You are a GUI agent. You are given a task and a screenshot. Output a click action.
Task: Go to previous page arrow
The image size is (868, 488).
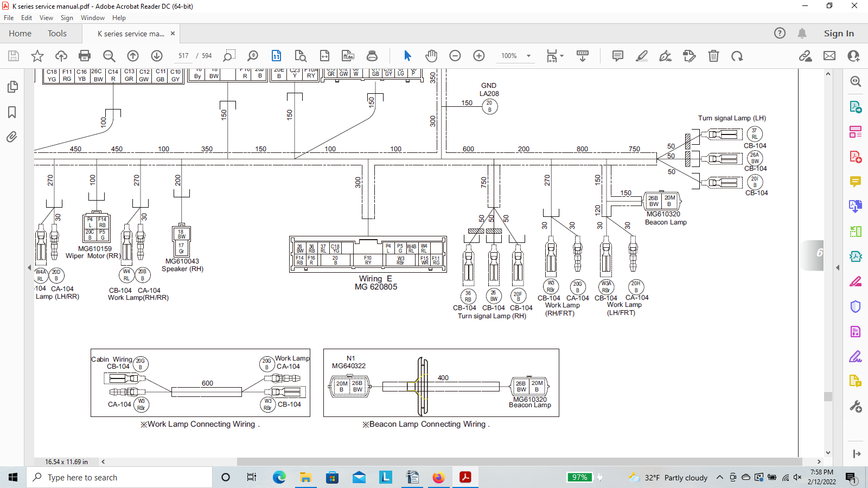133,56
